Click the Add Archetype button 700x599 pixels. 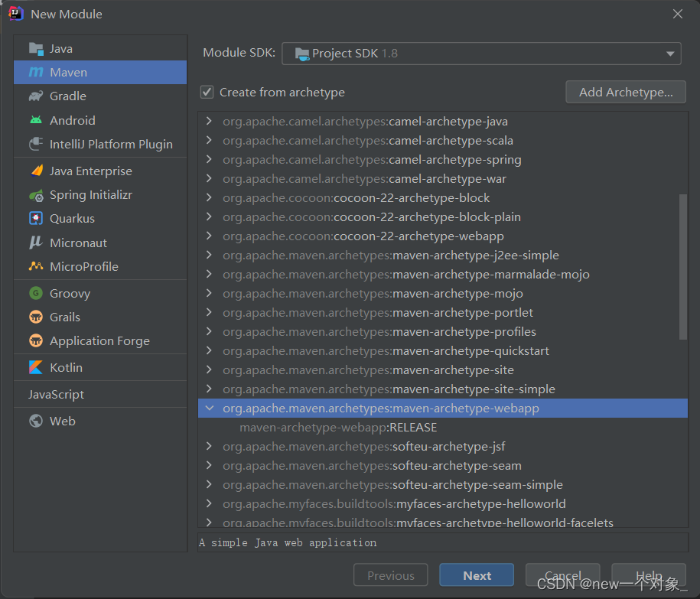[626, 92]
